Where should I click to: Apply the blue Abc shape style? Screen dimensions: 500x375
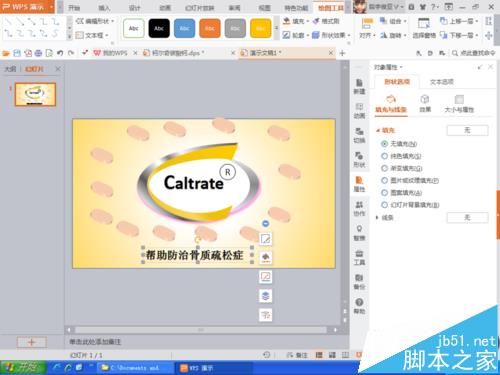point(184,28)
